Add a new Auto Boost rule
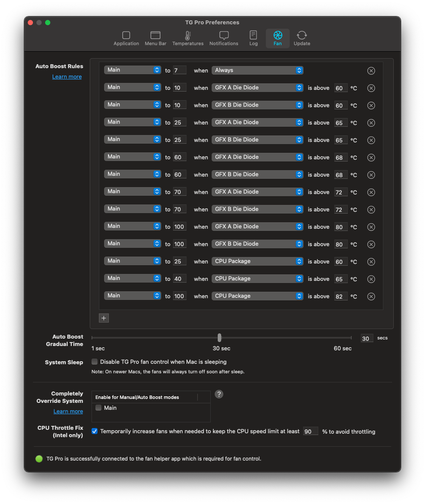Image resolution: width=425 pixels, height=504 pixels. pos(104,318)
